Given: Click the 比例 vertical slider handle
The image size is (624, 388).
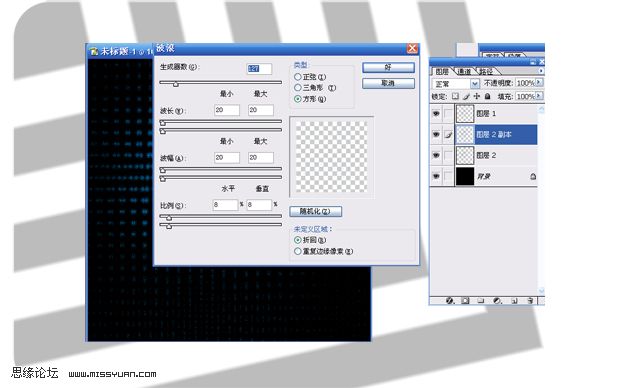Looking at the screenshot, I should click(169, 226).
